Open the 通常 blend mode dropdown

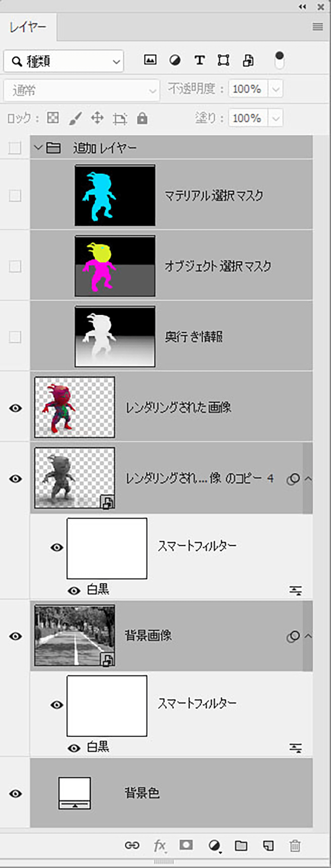pyautogui.click(x=82, y=90)
